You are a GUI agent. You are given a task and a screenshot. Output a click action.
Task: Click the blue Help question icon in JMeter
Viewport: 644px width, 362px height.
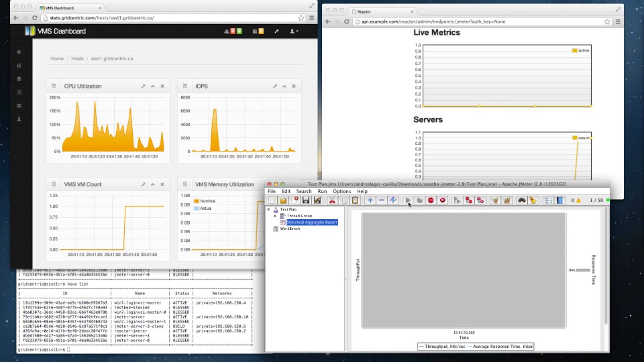(x=559, y=200)
